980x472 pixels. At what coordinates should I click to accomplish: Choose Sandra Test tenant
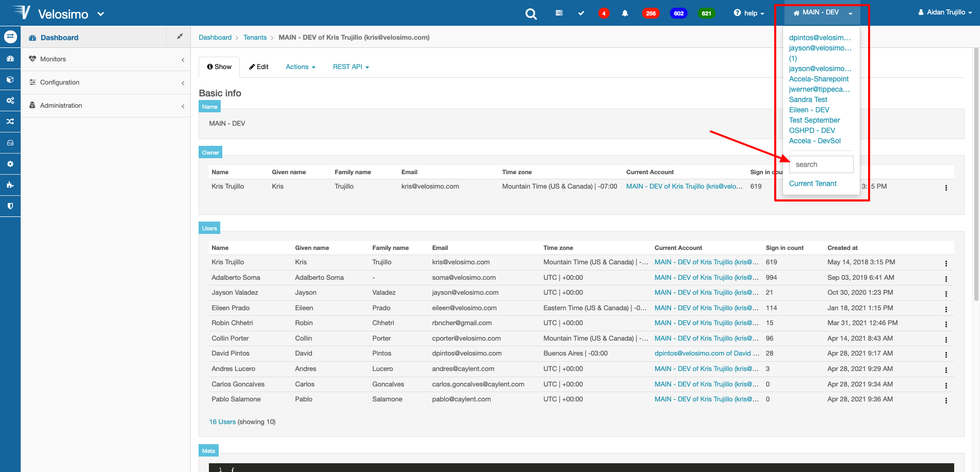pos(808,99)
